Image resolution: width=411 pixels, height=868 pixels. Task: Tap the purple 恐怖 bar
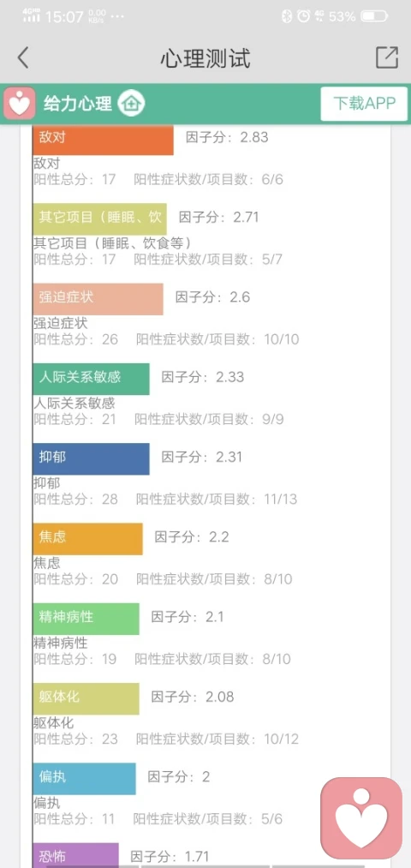[x=76, y=855]
